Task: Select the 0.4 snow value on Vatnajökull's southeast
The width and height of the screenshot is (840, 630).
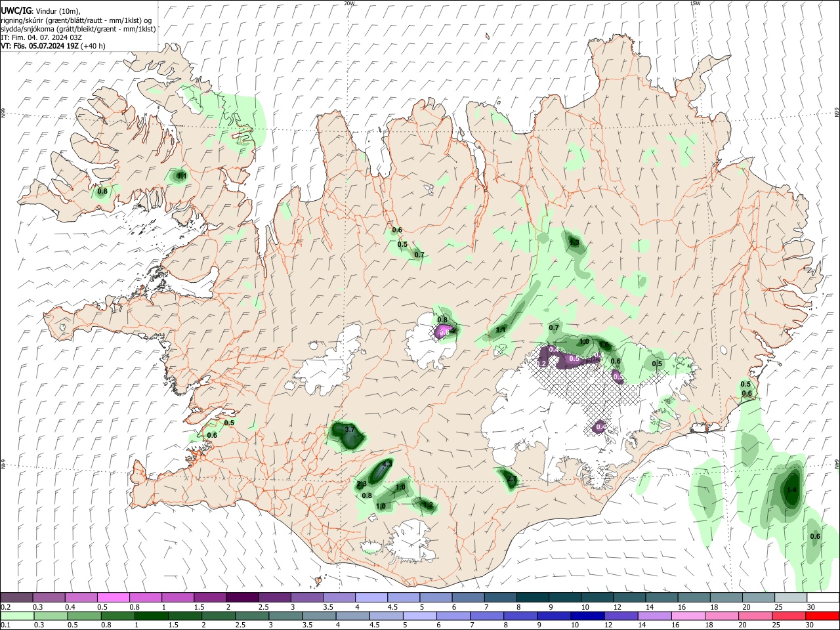Action: (x=600, y=428)
